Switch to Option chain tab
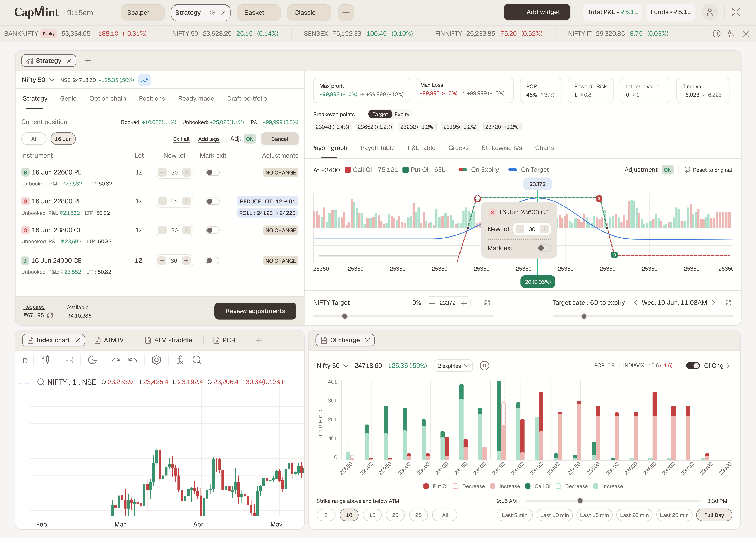 [108, 98]
